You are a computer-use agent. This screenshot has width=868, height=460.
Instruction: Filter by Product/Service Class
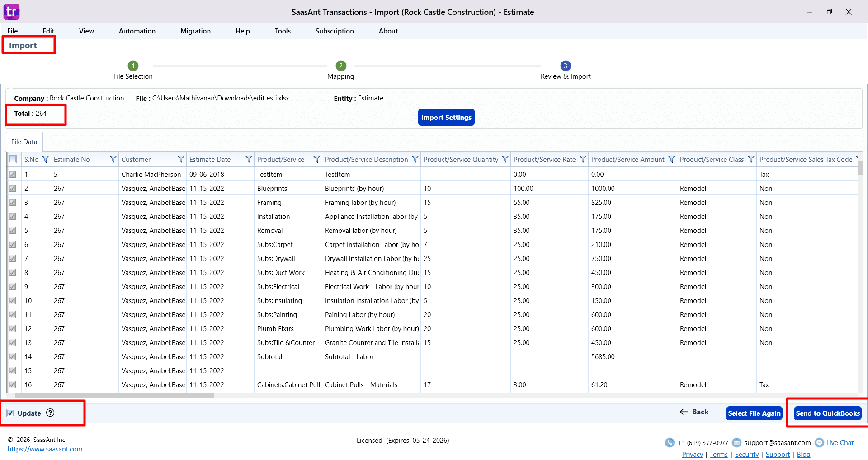click(x=751, y=159)
